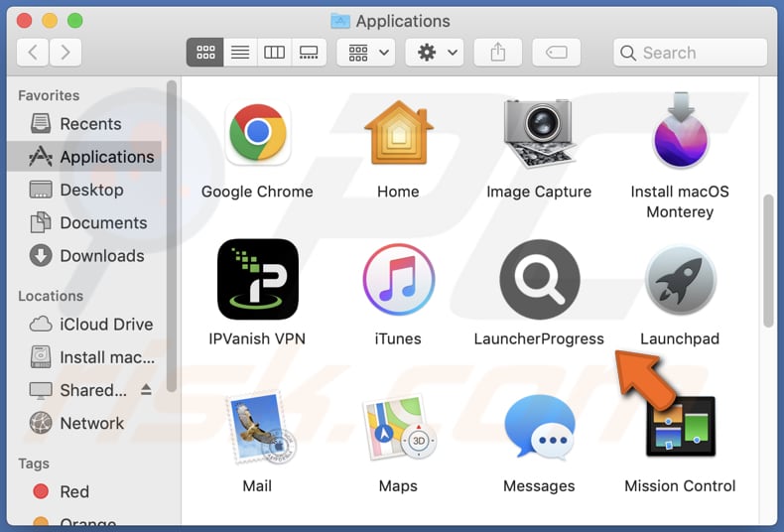Switch to list view
This screenshot has height=532, width=784.
240,52
